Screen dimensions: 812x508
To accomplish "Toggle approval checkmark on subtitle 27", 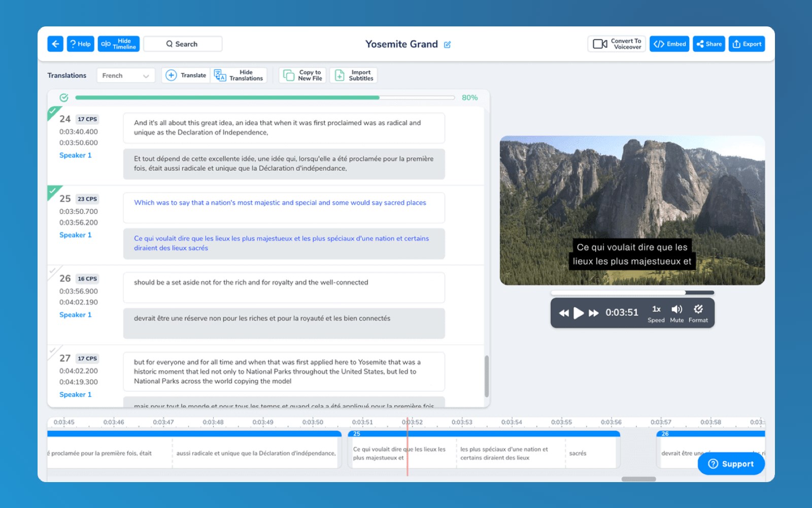I will pyautogui.click(x=53, y=350).
